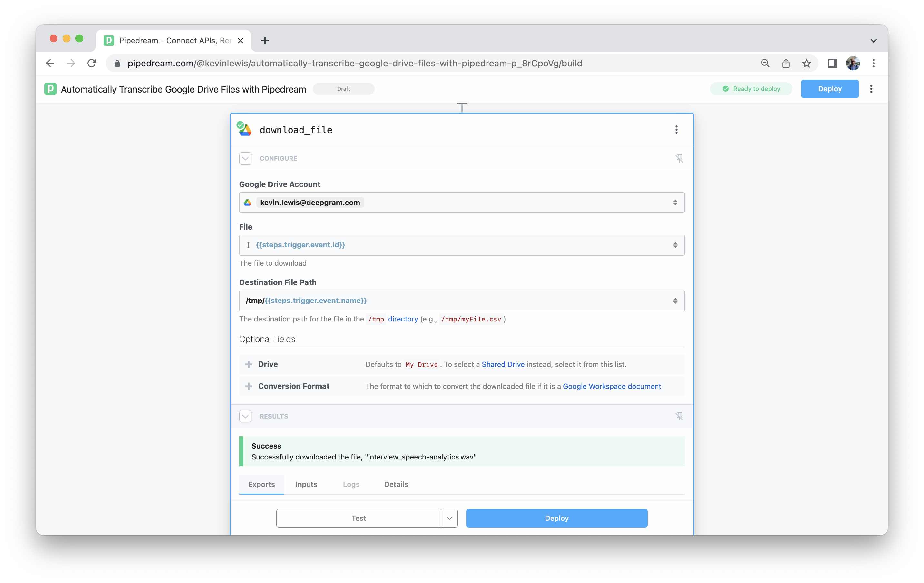Collapse the RESULTS section chevron
924x583 pixels.
point(246,416)
